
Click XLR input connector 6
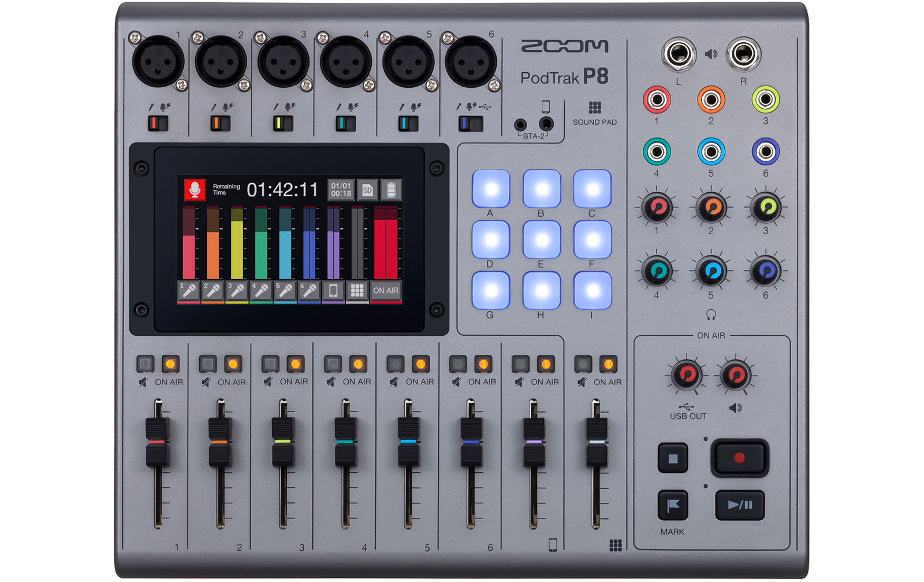(471, 61)
